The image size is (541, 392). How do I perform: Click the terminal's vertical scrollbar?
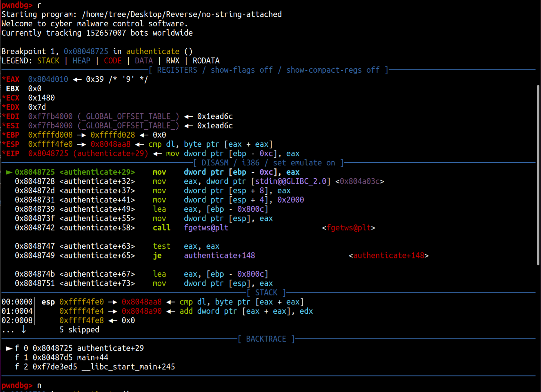538,174
